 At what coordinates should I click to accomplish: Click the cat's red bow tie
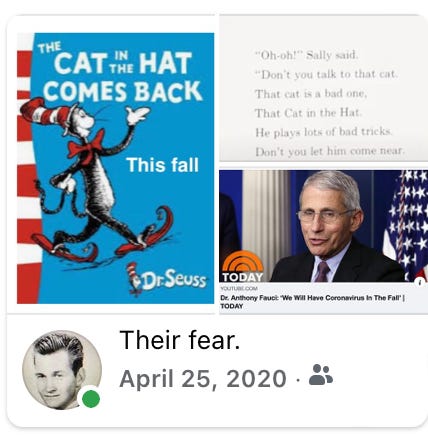click(x=86, y=144)
